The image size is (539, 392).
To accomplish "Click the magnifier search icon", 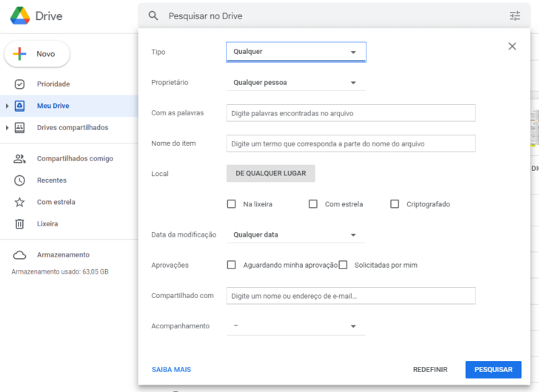I will click(153, 16).
